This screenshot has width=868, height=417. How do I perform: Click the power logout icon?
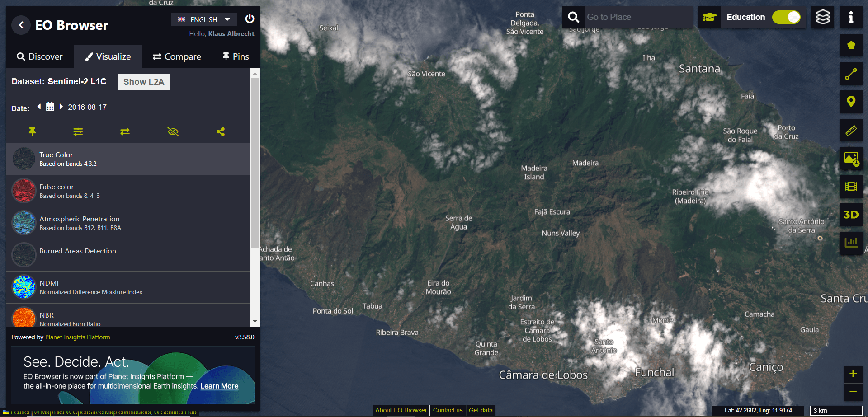250,19
